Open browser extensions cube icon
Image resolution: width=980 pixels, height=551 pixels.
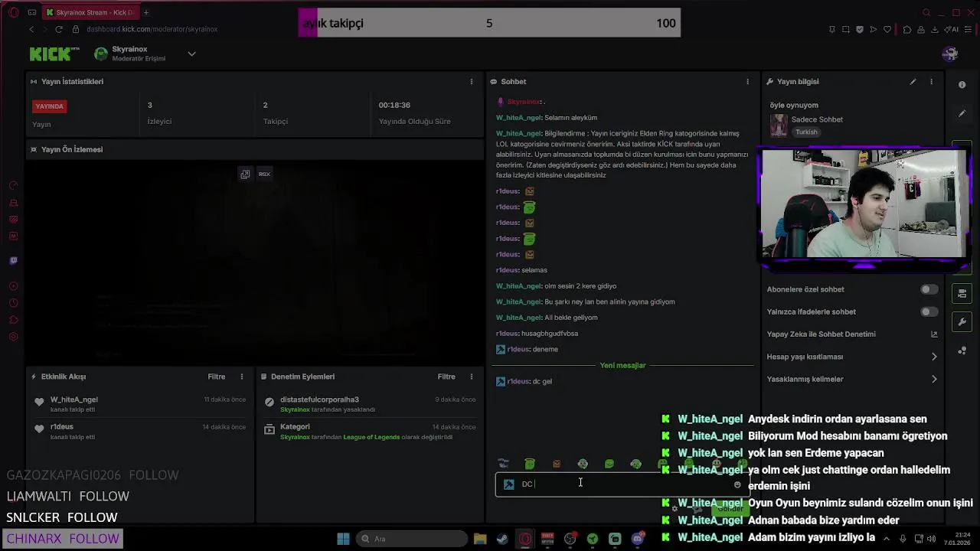click(907, 29)
